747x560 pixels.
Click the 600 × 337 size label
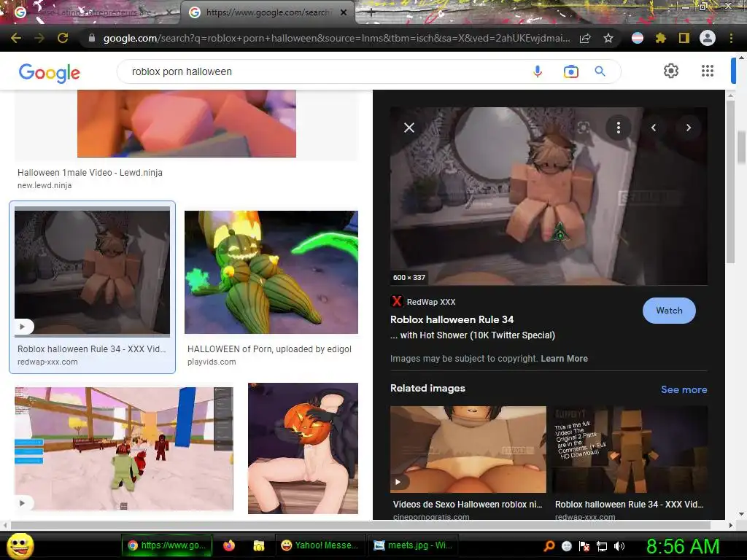(x=409, y=277)
